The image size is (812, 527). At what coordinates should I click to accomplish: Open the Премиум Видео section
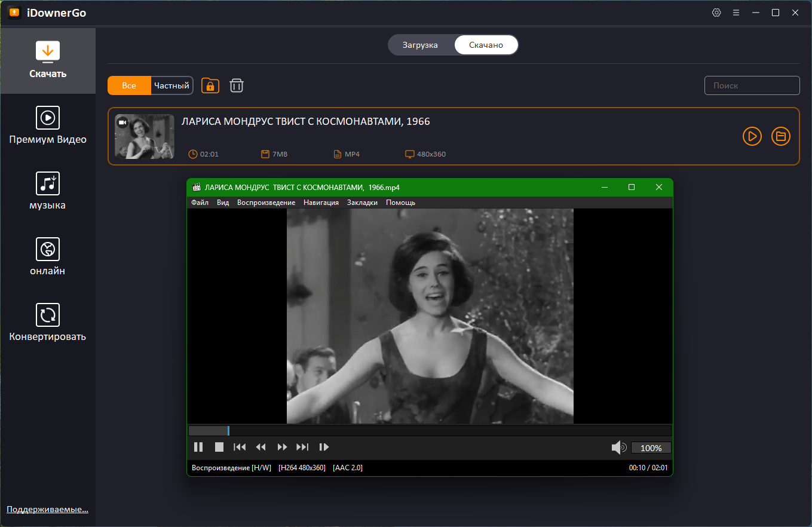click(x=48, y=125)
